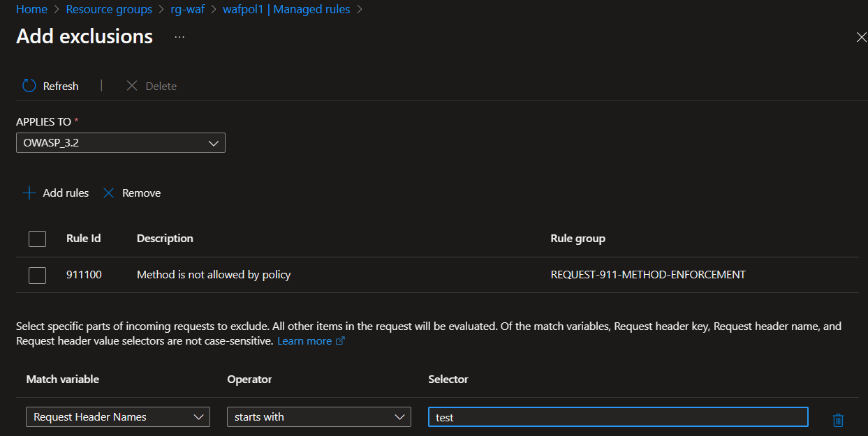Image resolution: width=868 pixels, height=436 pixels.
Task: Click the Learn more link
Action: [304, 341]
